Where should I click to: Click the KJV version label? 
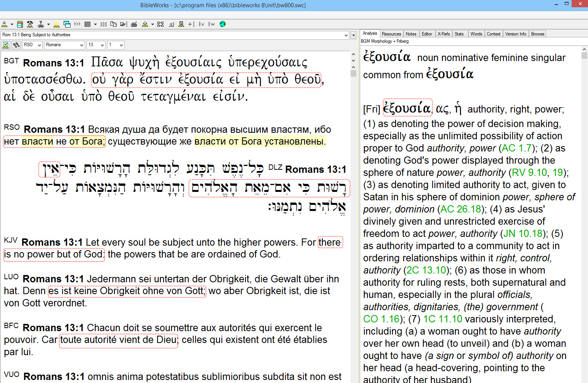tap(11, 240)
